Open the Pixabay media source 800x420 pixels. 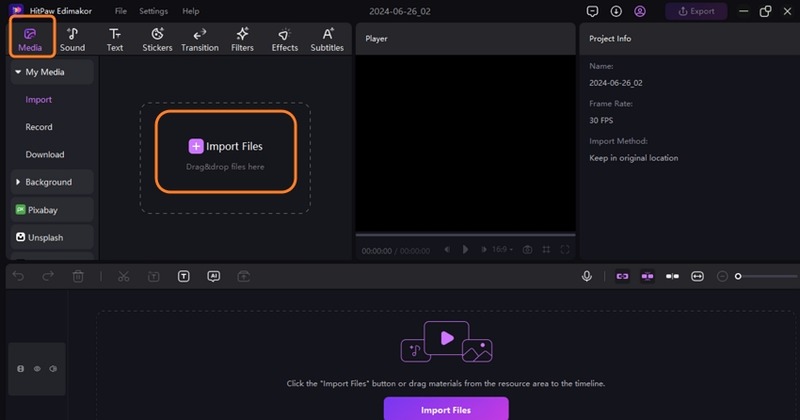[52, 210]
